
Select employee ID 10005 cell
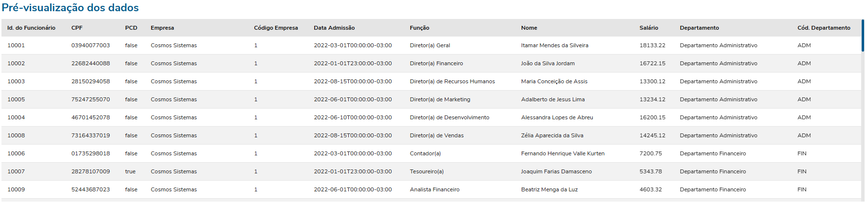pyautogui.click(x=16, y=99)
